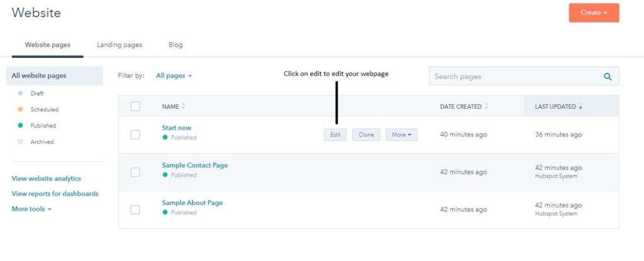Open the Sample Contact Page link

click(195, 165)
